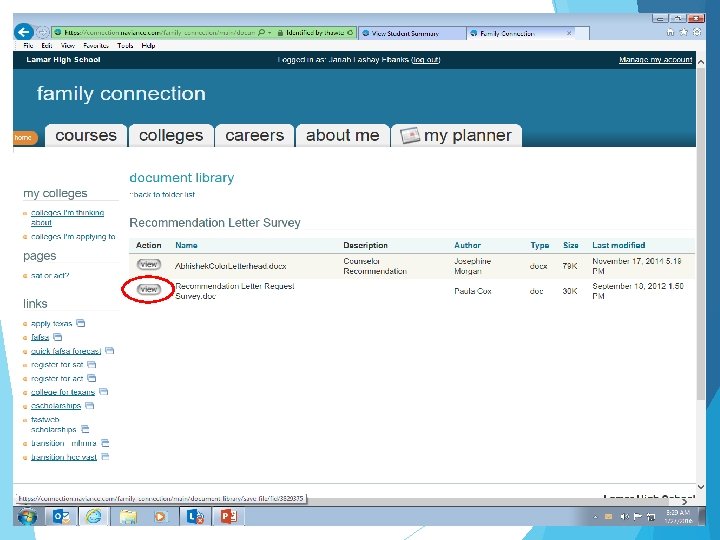Open the media player taskbar icon
The image size is (720, 540).
160,517
